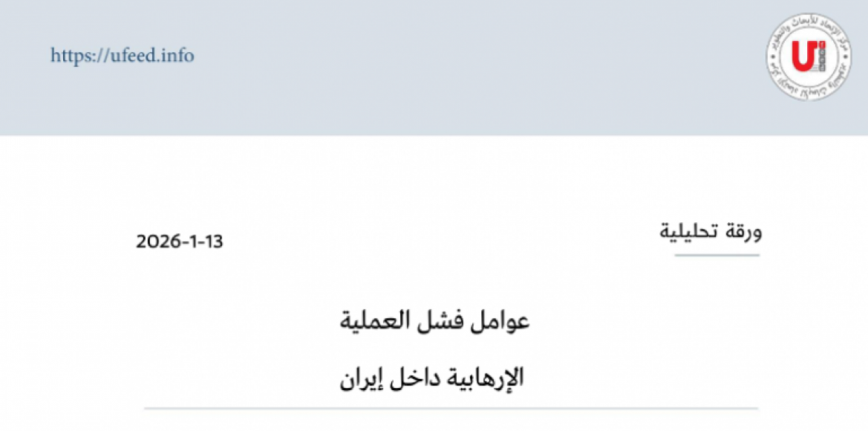Click the title line عوامل فشل العملية
Viewport: 868px width, 431px height.
point(434,322)
